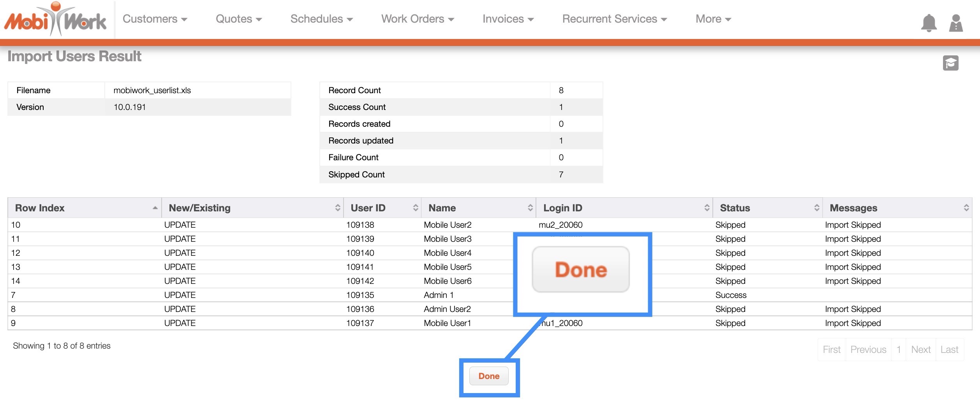The height and width of the screenshot is (411, 980).
Task: Open the Work Orders menu
Action: tap(417, 19)
